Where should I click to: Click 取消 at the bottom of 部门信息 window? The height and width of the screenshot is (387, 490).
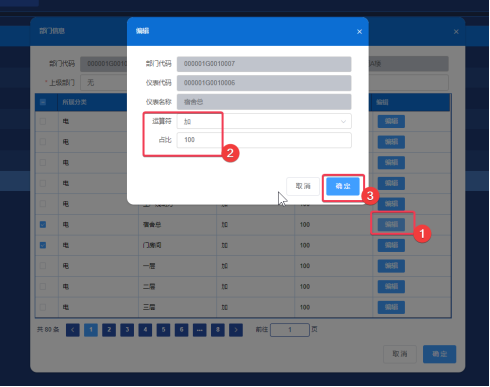click(400, 354)
